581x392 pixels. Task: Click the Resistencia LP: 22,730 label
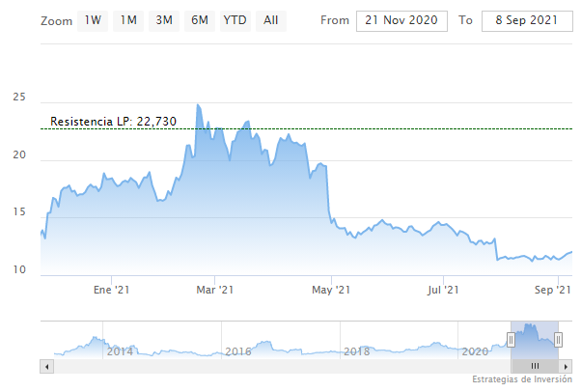point(113,122)
